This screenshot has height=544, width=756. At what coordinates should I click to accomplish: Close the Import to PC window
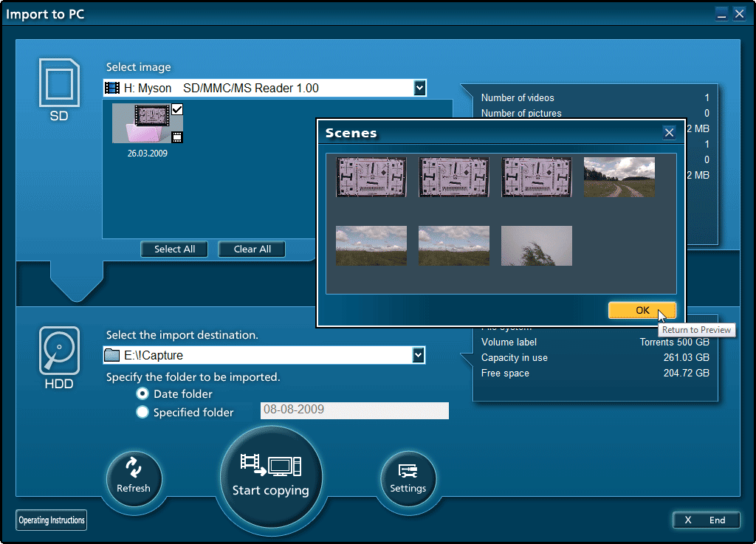pyautogui.click(x=739, y=13)
